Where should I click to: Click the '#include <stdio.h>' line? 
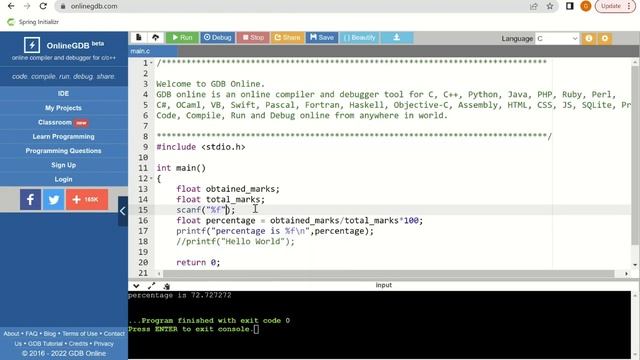[x=201, y=147]
